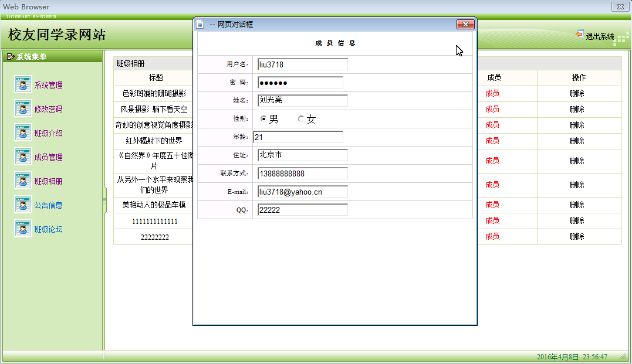The width and height of the screenshot is (632, 364).
Task: Click 成员 link in 22222222 row
Action: 492,236
